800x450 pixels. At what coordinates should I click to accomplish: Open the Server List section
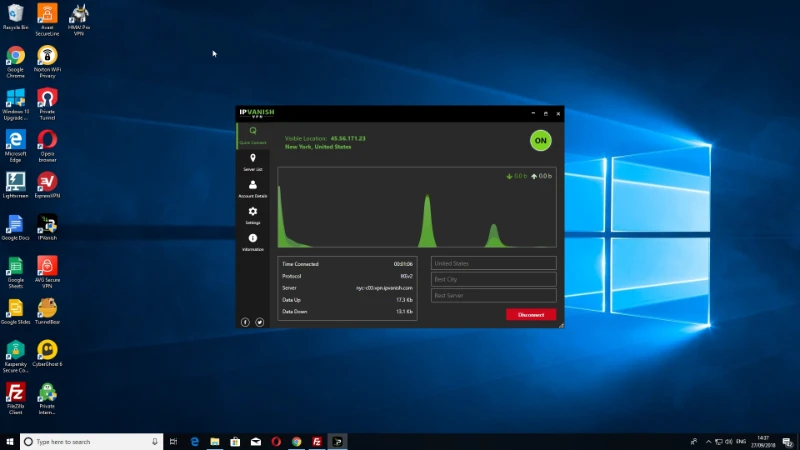point(253,161)
